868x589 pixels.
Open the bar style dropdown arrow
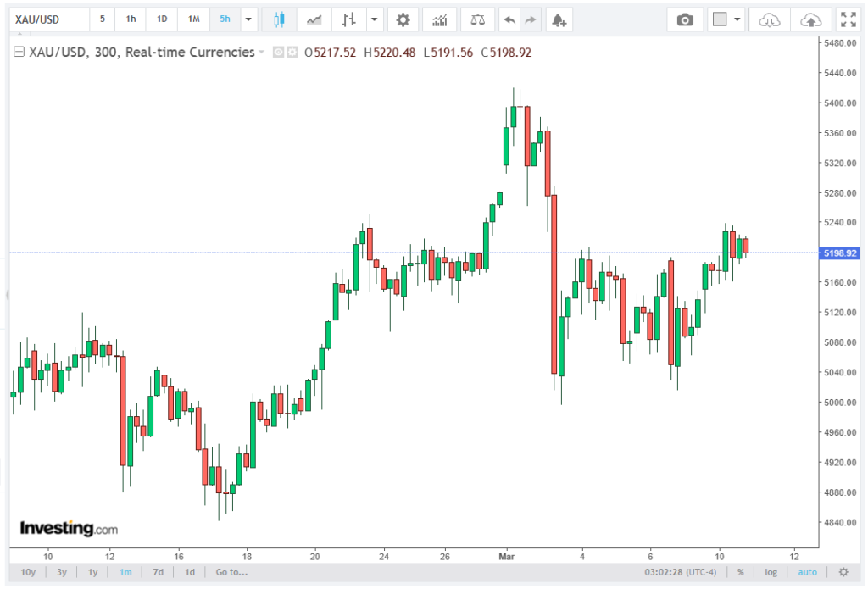coord(374,19)
